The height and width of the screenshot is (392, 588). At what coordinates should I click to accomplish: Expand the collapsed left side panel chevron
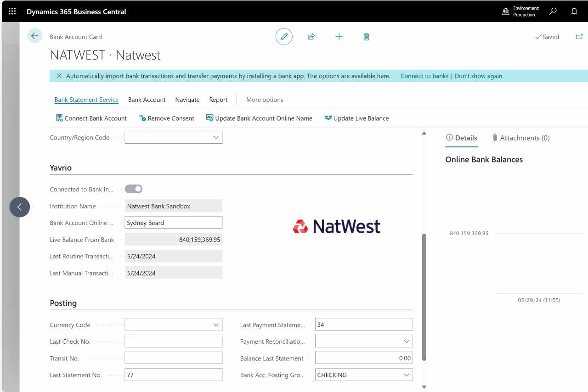point(20,207)
